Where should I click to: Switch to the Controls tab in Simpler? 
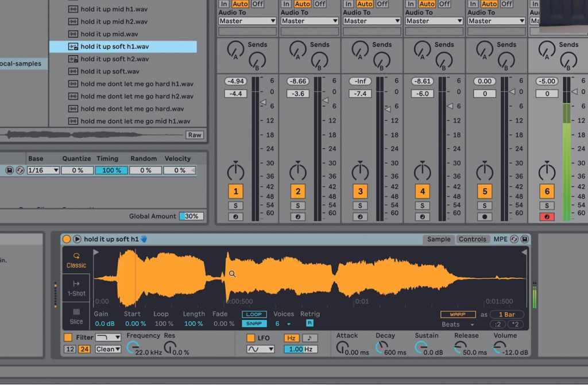click(x=473, y=239)
